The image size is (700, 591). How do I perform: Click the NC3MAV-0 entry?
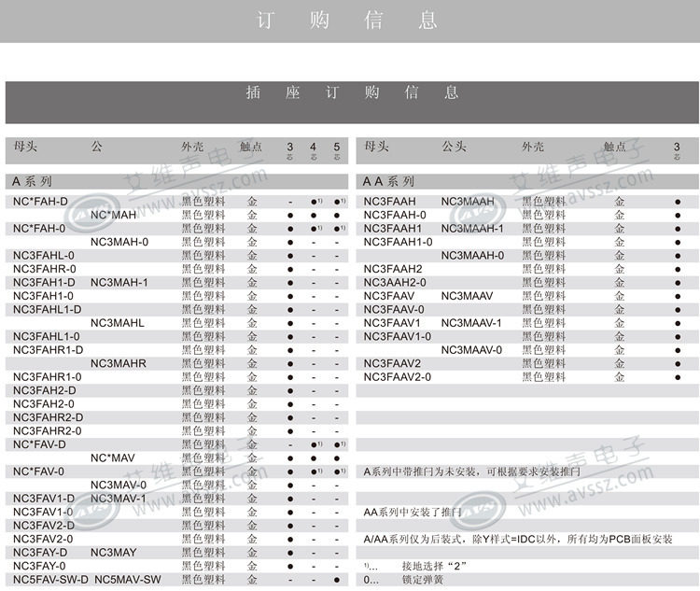coord(119,485)
